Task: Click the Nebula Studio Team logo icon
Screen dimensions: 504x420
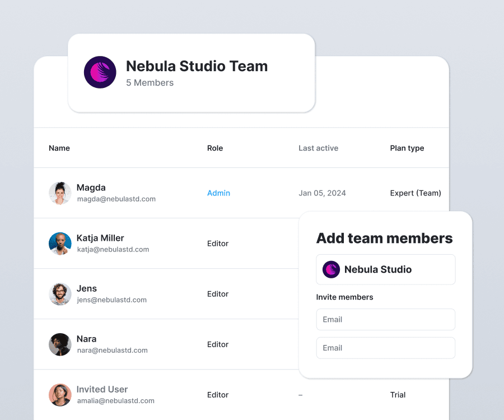Action: [100, 72]
